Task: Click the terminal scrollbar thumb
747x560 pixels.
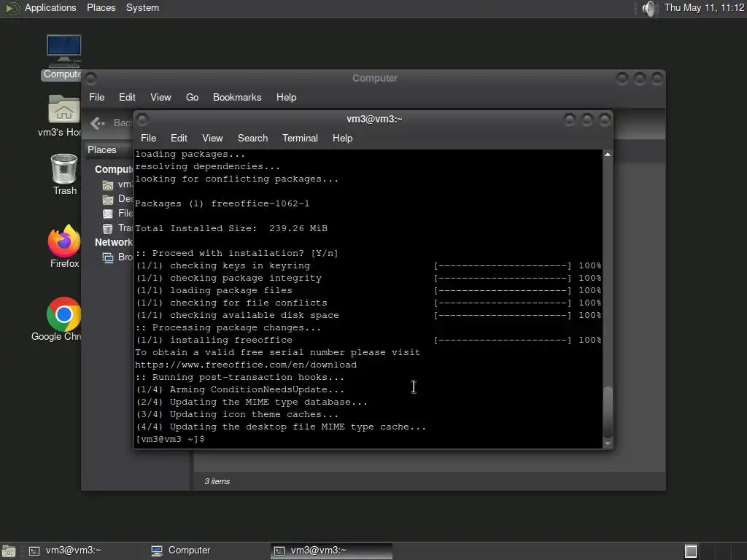Action: [x=608, y=412]
